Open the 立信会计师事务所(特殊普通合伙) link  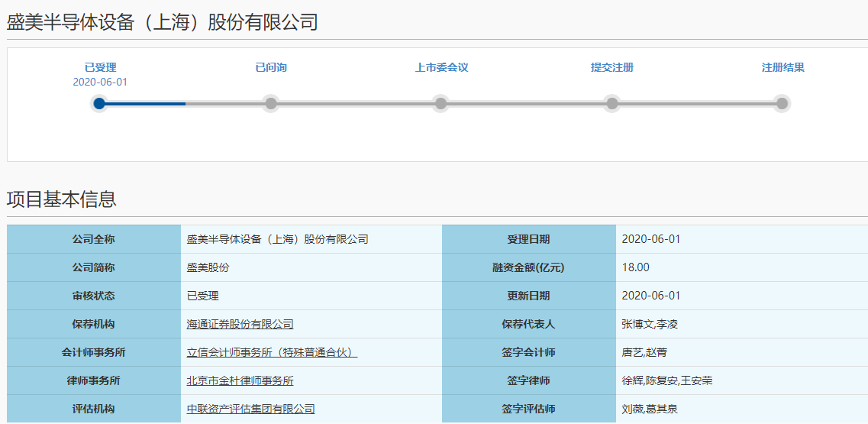click(x=272, y=352)
